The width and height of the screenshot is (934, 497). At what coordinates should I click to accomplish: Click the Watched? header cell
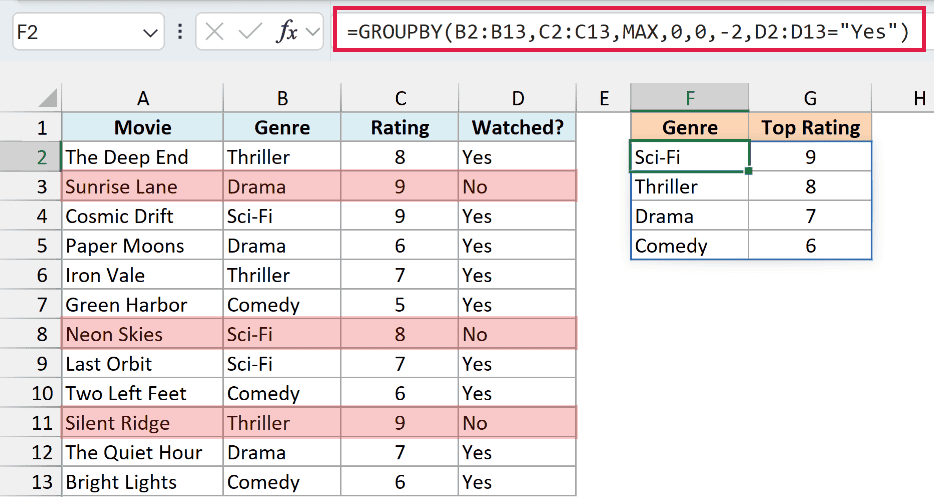click(x=518, y=127)
